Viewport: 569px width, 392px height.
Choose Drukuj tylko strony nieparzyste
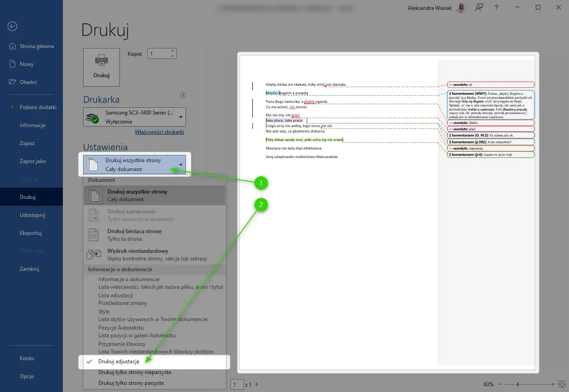[x=154, y=372]
